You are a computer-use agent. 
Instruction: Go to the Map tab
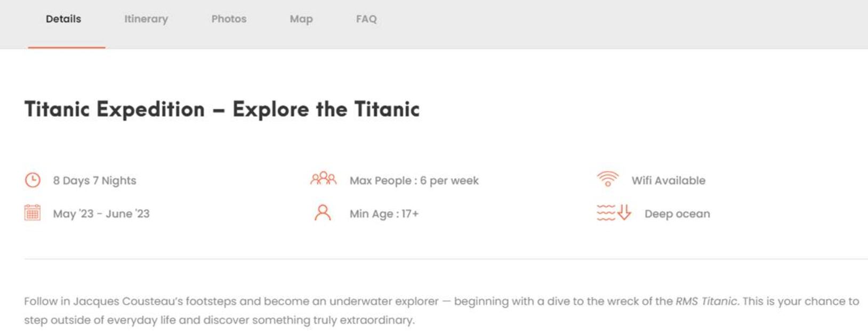(301, 19)
